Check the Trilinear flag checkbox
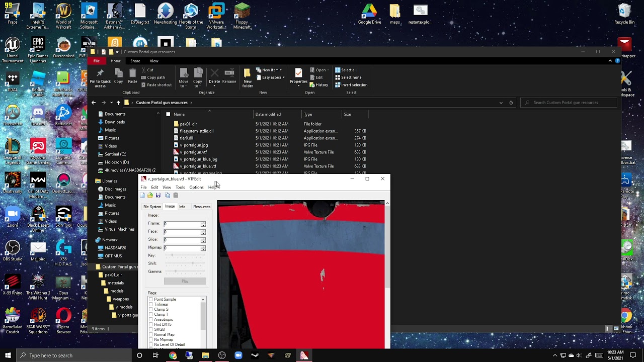 click(150, 304)
